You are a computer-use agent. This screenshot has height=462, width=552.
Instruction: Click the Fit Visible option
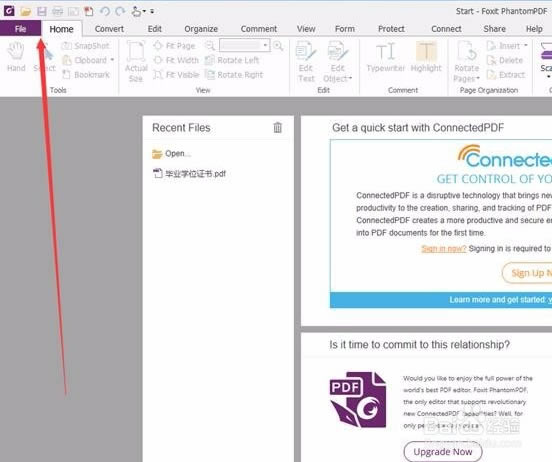[x=176, y=75]
